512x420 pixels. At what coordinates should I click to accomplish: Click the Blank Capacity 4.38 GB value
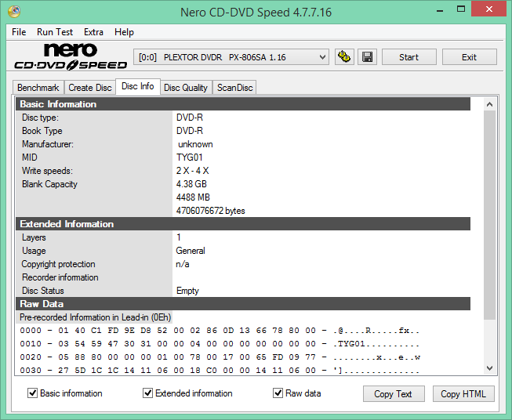coord(191,184)
